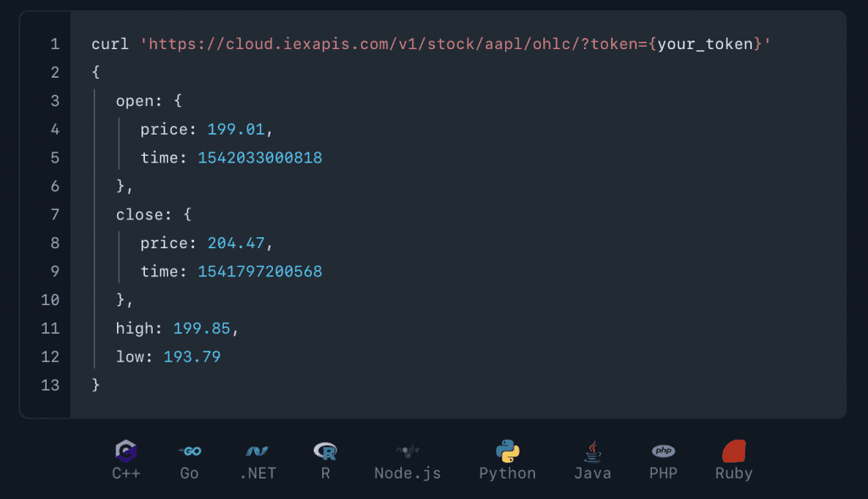Choose the red Ruby gem icon
Screen dimensions: 868x499
click(x=733, y=451)
